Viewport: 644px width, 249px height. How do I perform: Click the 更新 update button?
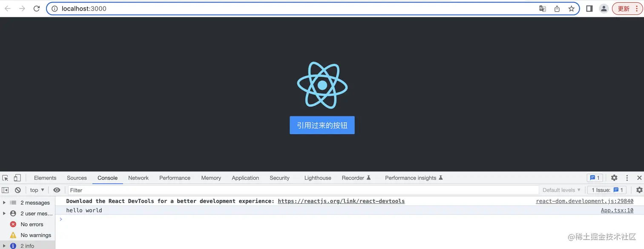[x=627, y=9]
